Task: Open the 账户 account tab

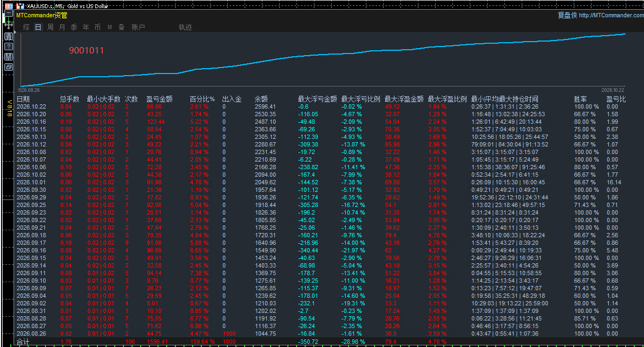Action: 138,27
